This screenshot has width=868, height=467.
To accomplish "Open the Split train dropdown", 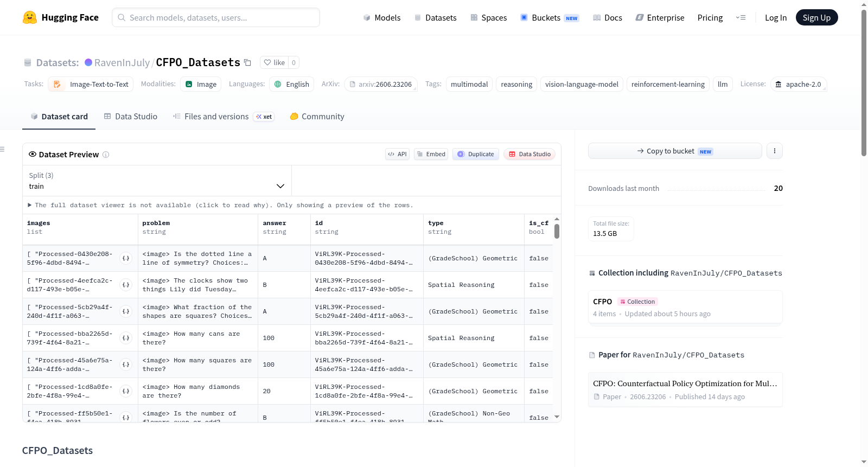I will (157, 181).
